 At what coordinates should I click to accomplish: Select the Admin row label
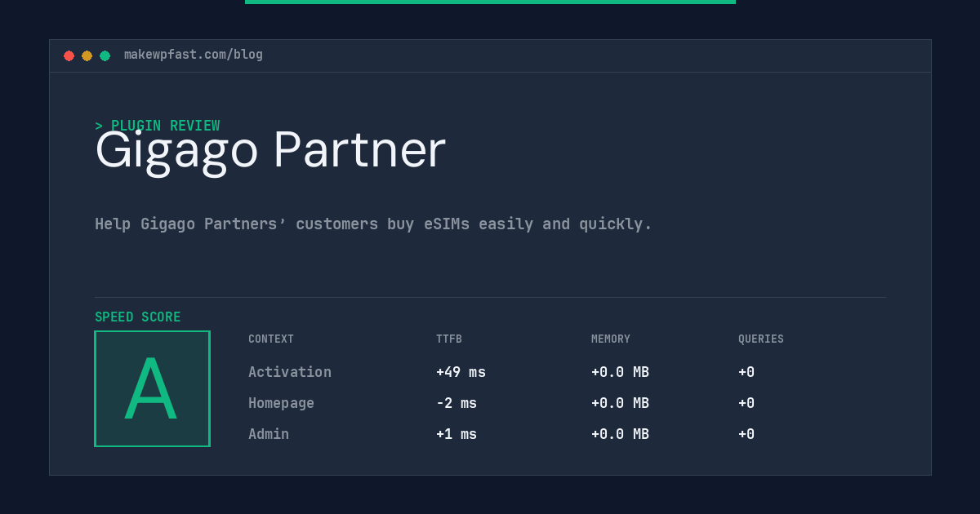[x=269, y=434]
